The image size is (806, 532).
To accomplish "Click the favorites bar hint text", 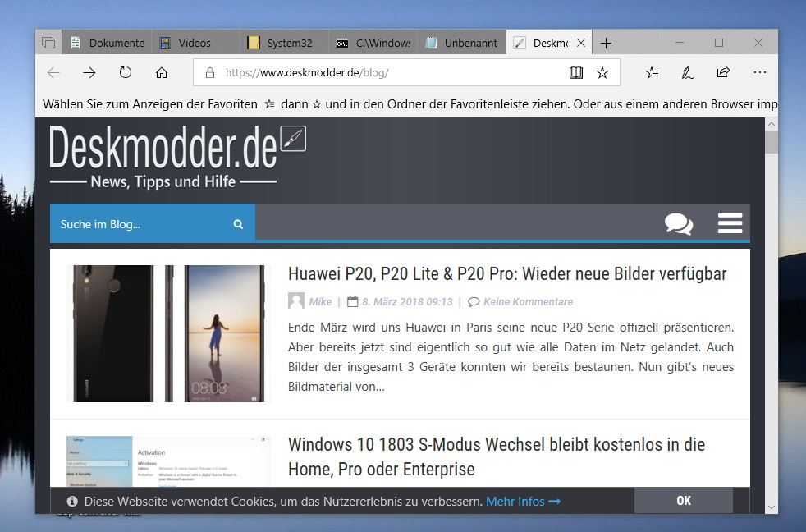I will pyautogui.click(x=410, y=104).
